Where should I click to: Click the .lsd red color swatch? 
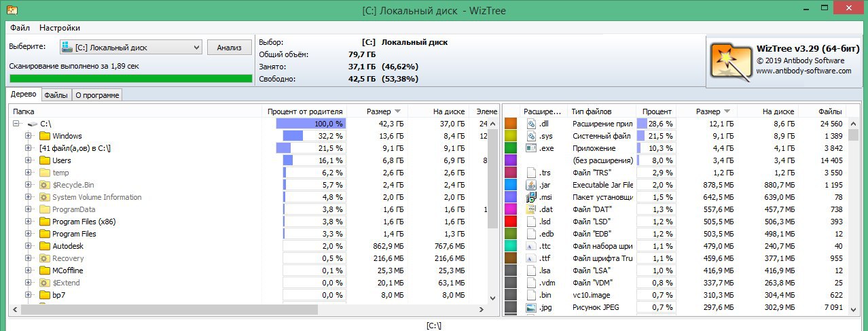pyautogui.click(x=511, y=222)
